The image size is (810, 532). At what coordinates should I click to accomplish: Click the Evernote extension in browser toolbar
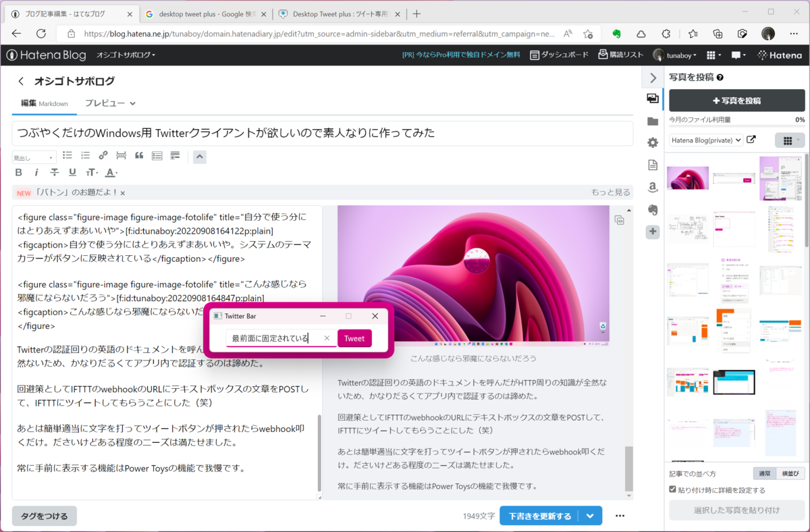[616, 33]
